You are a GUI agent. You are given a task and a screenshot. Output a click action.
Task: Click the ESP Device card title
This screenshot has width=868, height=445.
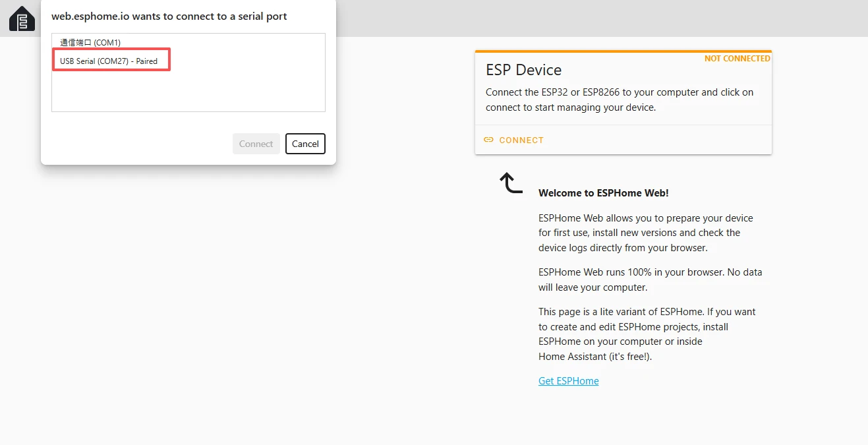coord(523,70)
